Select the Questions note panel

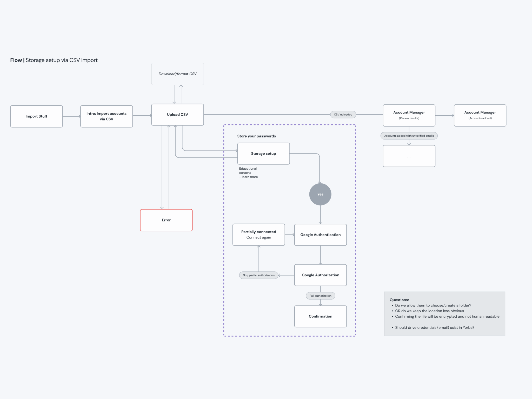(444, 314)
